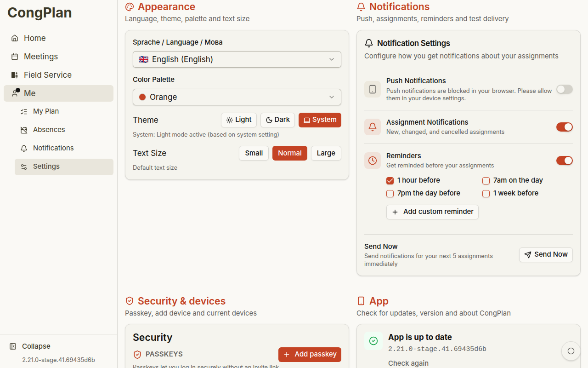Click the sidebar version text 2.21.0-stage.41.69435d6b
588x368 pixels.
[x=58, y=360]
